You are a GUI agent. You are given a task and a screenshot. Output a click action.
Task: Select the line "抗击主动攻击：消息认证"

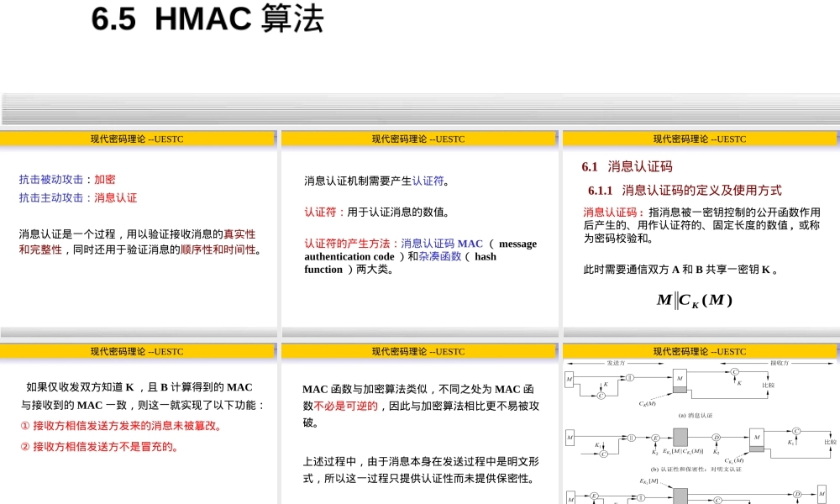click(x=77, y=197)
